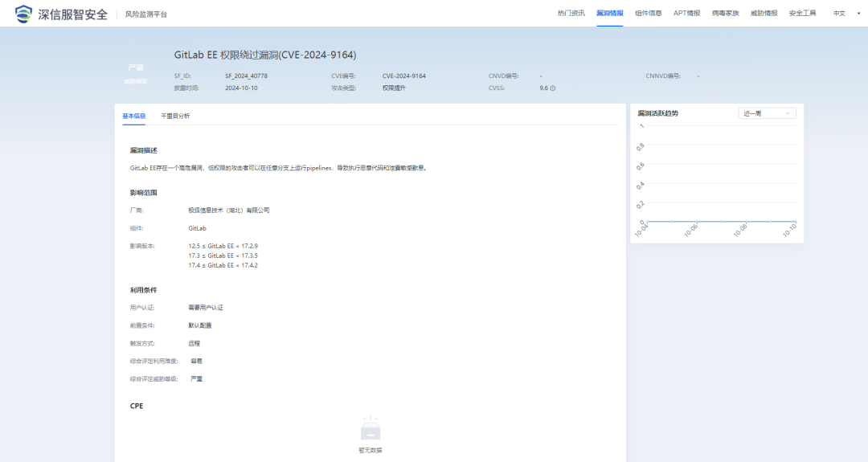This screenshot has width=868, height=462.
Task: Click the 严重 threat level badge
Action: [136, 68]
